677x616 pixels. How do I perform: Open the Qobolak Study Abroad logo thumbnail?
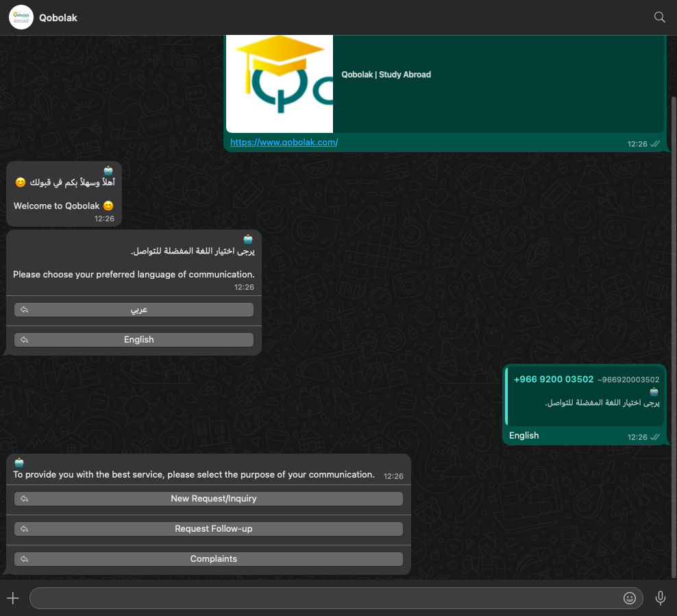click(280, 84)
